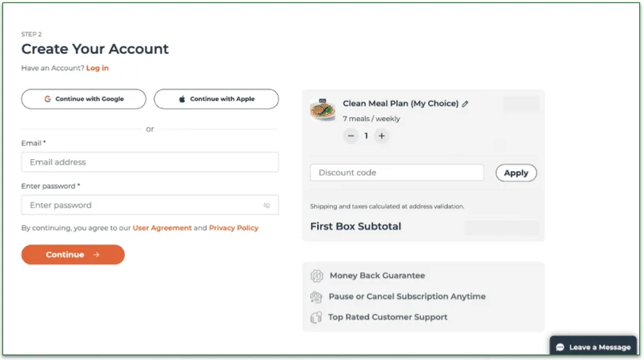644x360 pixels.
Task: Toggle password visibility eye icon
Action: [267, 206]
